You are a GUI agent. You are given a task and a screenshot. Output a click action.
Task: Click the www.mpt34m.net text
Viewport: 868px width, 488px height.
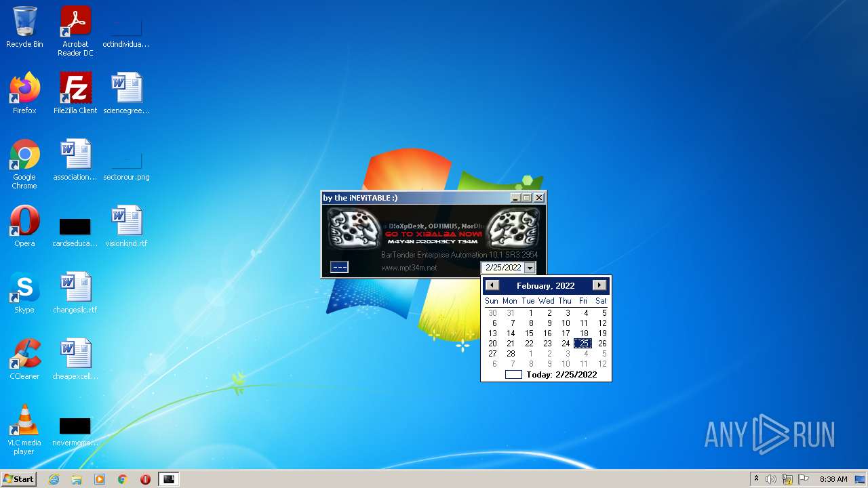(409, 268)
